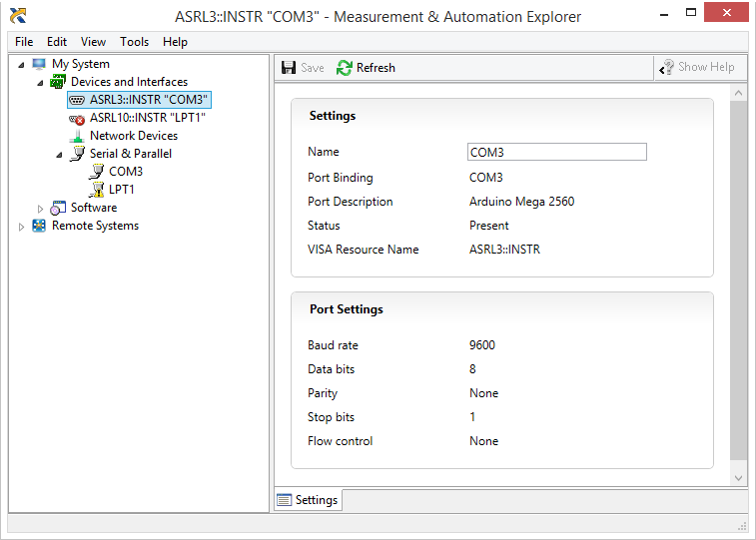Click the Network Devices icon

click(x=77, y=137)
